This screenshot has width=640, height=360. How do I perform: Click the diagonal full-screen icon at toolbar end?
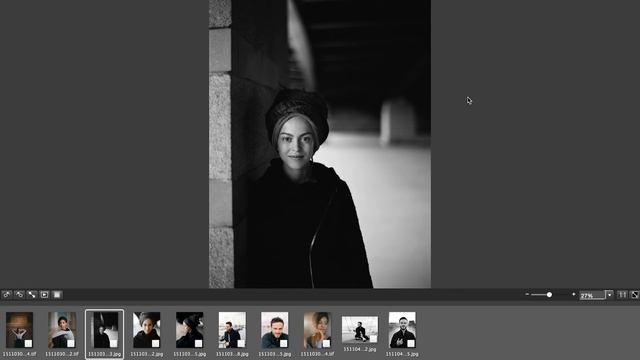pos(635,294)
